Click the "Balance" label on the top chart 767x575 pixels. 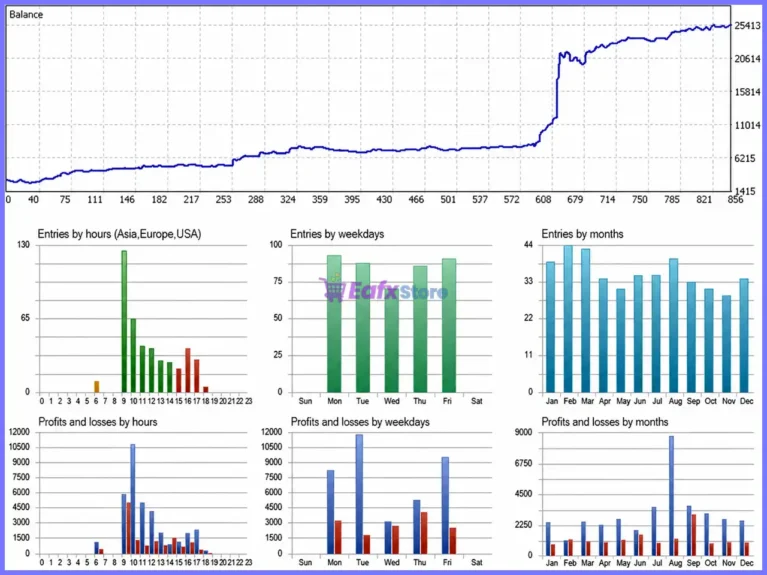[x=26, y=15]
